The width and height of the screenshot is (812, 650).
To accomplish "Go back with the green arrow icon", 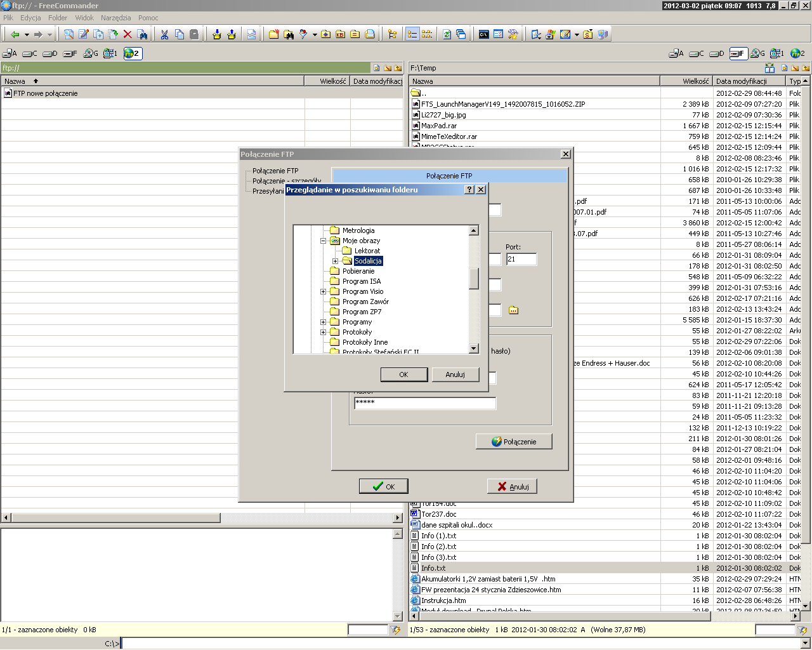I will 15,34.
